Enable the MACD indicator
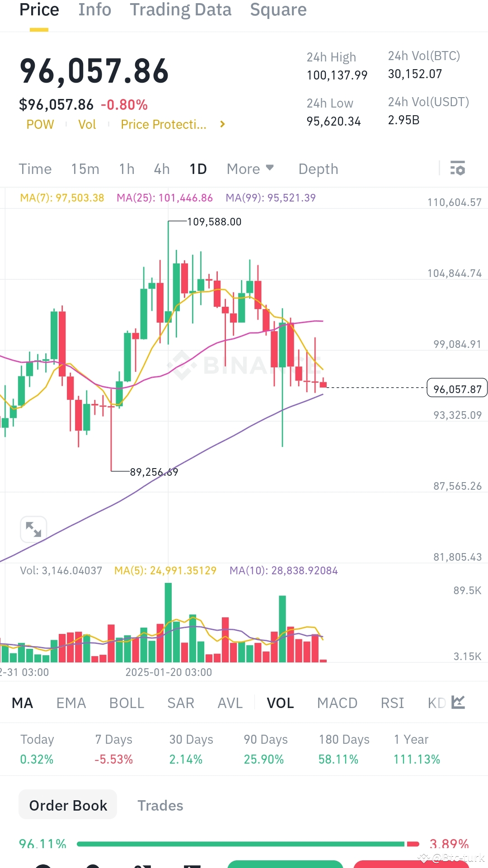 point(337,703)
